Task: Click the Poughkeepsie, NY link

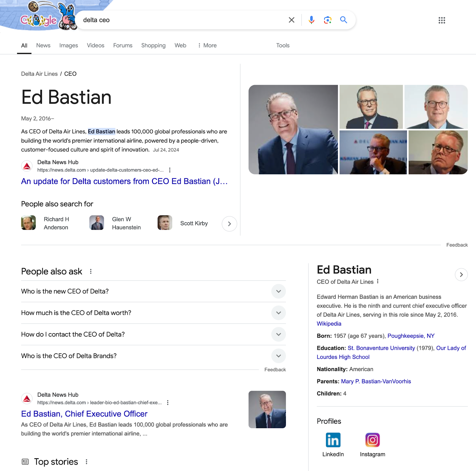Action: coord(411,336)
